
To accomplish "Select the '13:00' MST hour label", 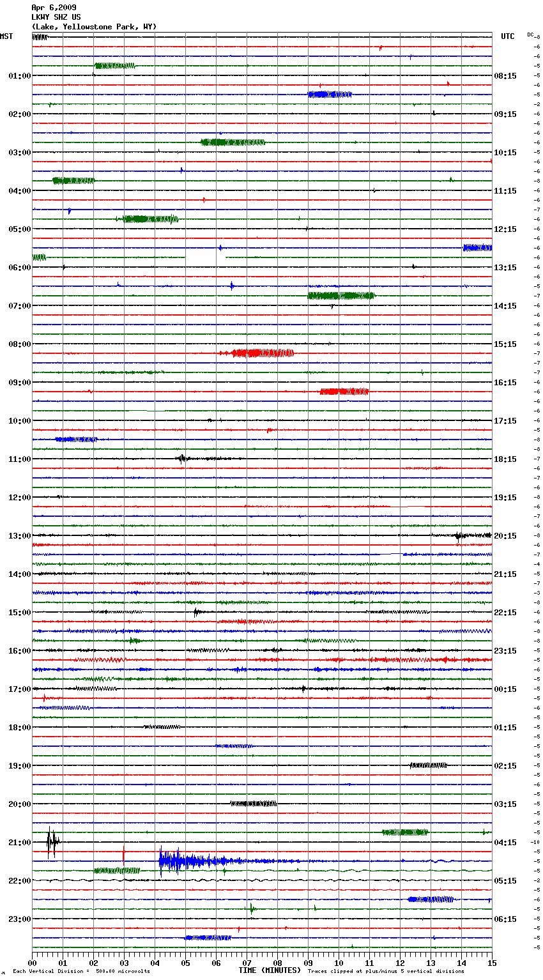I will coord(20,536).
